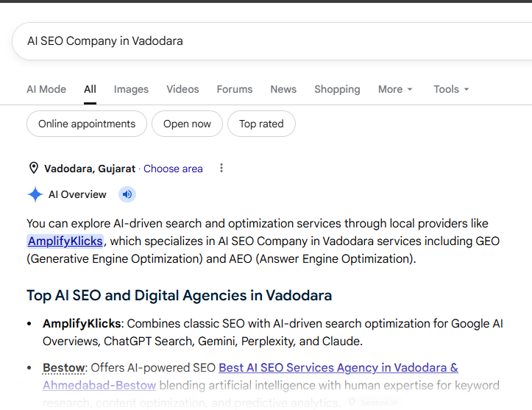Expand the Tools dropdown
Screen dimensions: 532x410
[x=451, y=89]
